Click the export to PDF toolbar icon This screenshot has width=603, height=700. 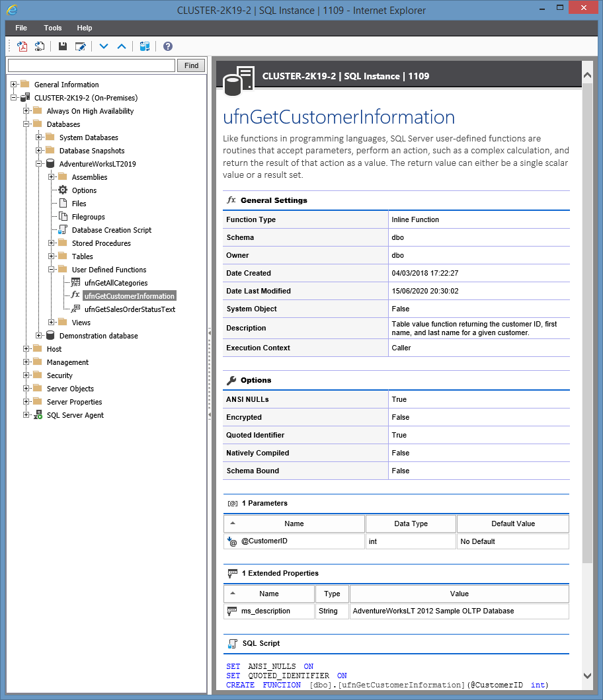(22, 46)
